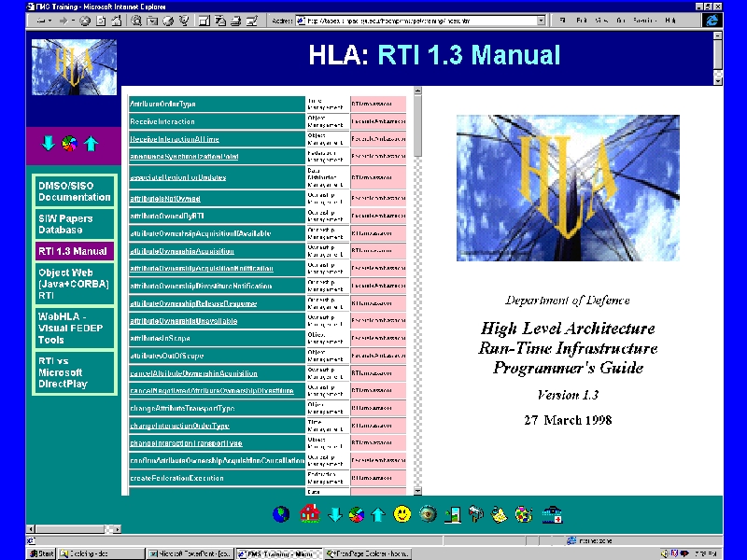This screenshot has height=560, width=747.
Task: Go to browser Home page icon
Action: click(x=116, y=21)
